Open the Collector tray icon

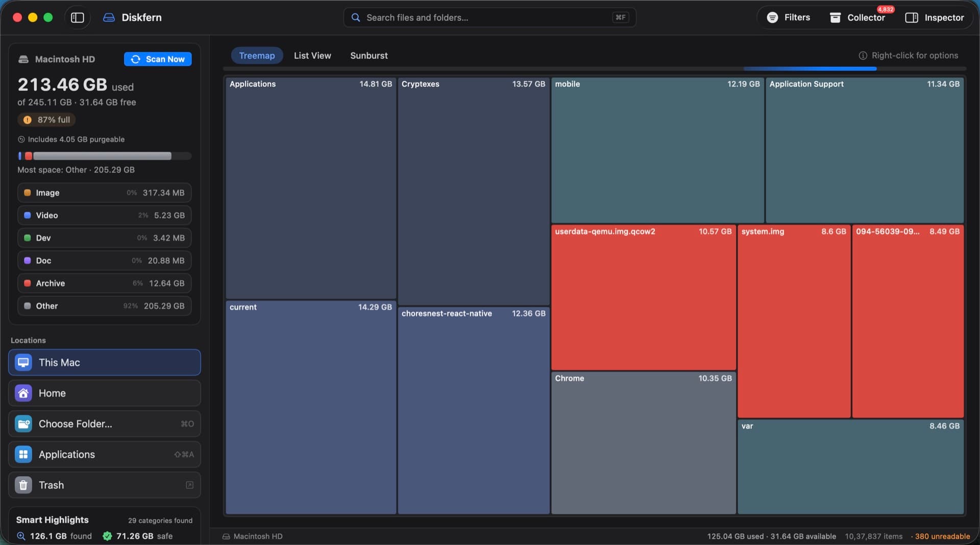[835, 17]
